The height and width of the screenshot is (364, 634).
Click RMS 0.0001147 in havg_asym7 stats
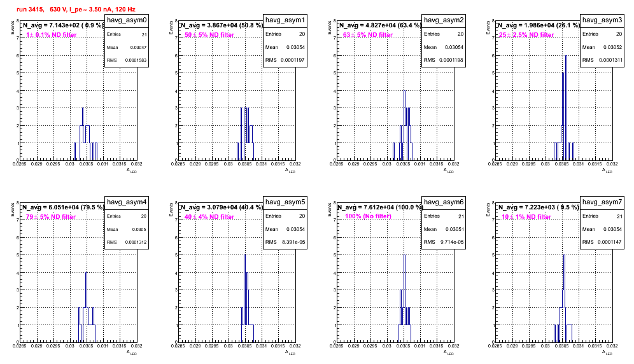click(602, 242)
